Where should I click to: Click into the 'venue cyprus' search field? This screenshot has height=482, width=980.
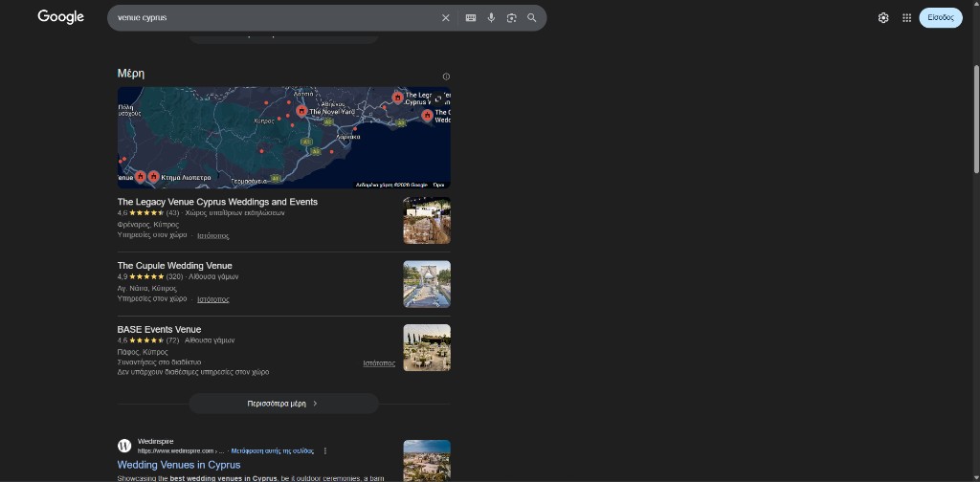(x=275, y=18)
